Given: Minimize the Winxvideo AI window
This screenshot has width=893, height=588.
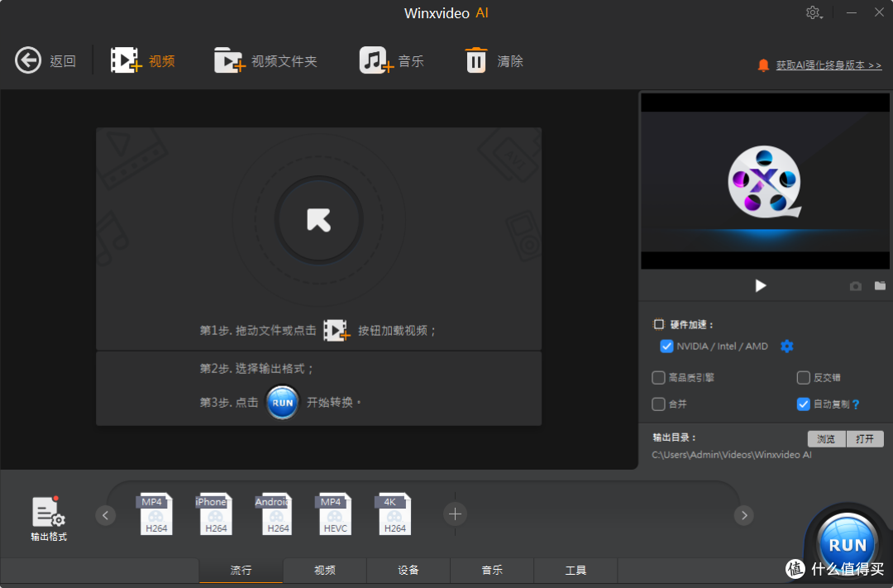Looking at the screenshot, I should click(852, 12).
